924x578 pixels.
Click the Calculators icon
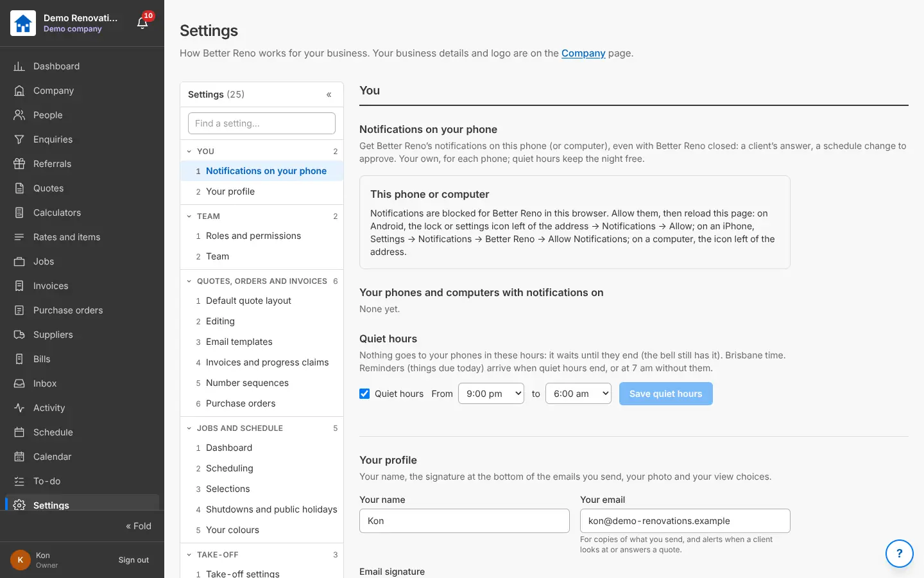tap(19, 213)
